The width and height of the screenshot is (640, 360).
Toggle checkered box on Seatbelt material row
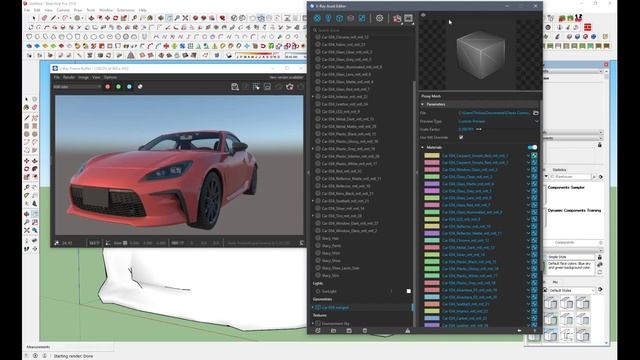[x=534, y=304]
